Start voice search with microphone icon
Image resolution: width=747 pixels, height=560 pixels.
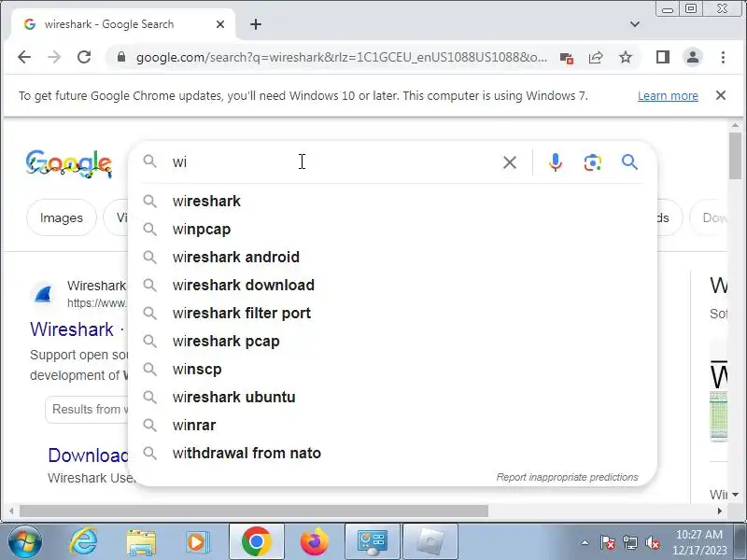click(x=555, y=162)
